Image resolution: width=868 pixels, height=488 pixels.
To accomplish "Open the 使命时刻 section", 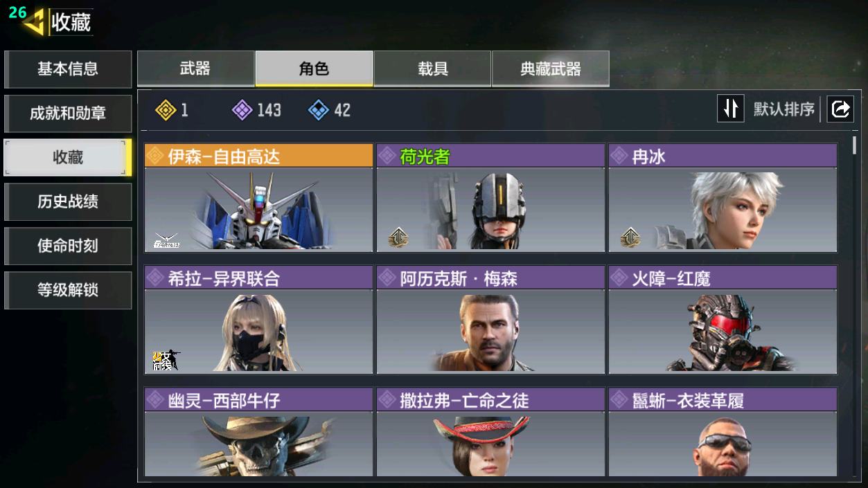I will click(x=68, y=246).
